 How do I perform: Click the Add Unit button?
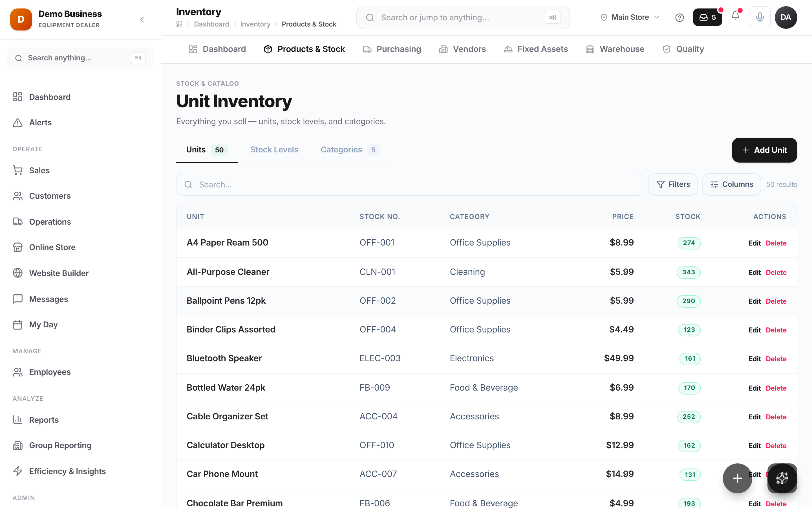(x=764, y=150)
